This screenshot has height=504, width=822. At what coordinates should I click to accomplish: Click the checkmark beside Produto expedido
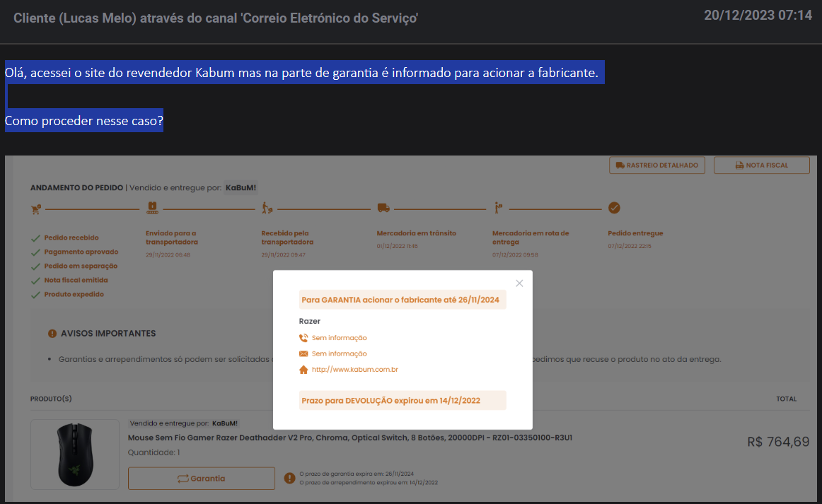(35, 295)
